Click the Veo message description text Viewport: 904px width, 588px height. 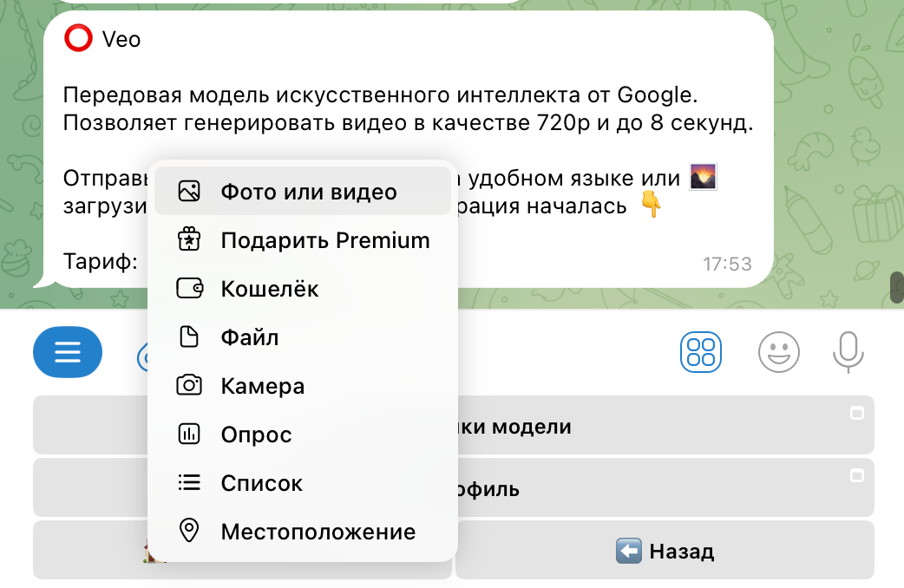(x=408, y=108)
